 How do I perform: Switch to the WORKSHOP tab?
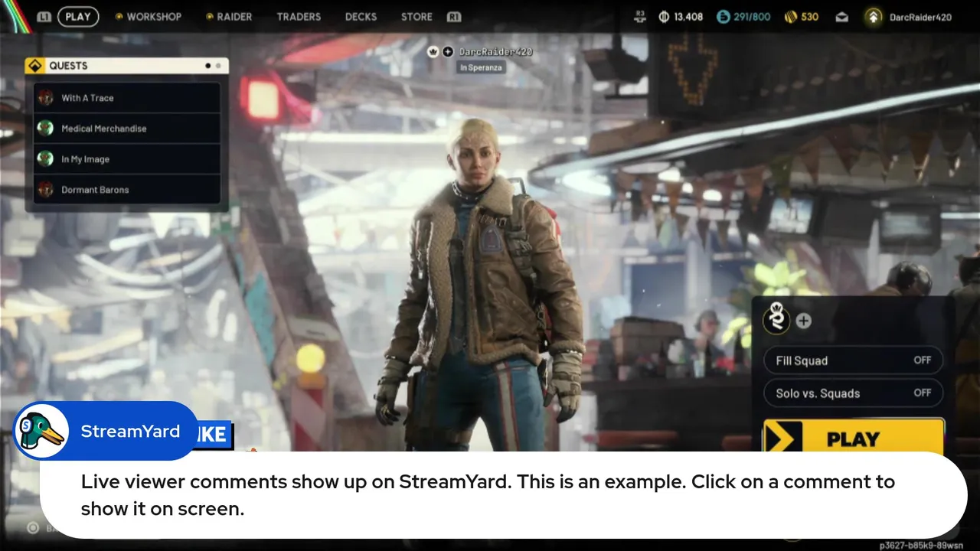click(x=148, y=16)
